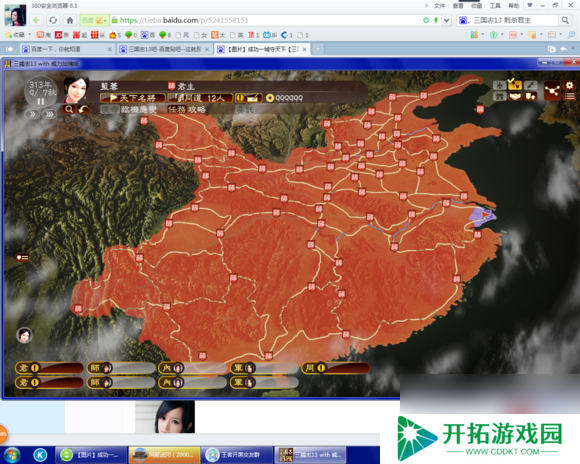The height and width of the screenshot is (464, 580).
Task: Close the 【图片】成功一城夺天下 tab
Action: (304, 49)
